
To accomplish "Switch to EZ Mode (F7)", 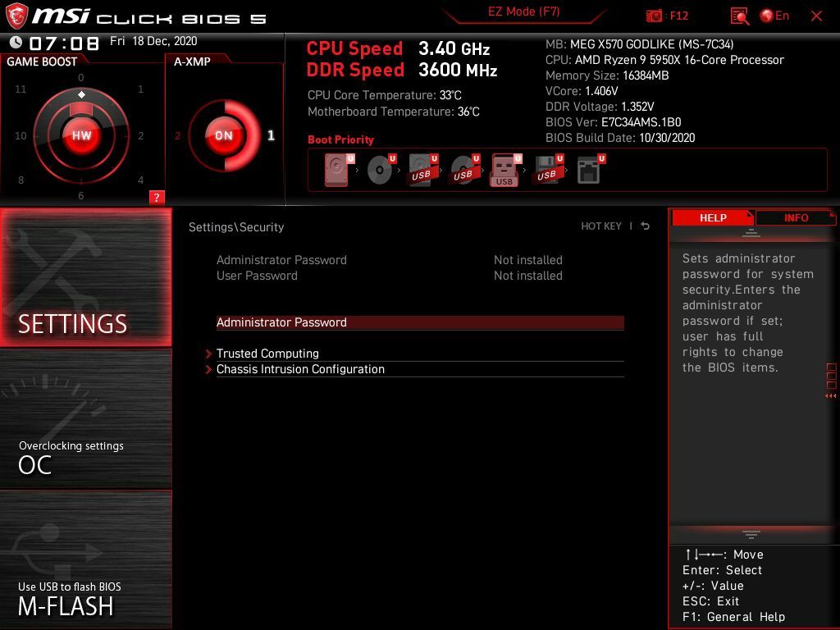I will (x=524, y=11).
